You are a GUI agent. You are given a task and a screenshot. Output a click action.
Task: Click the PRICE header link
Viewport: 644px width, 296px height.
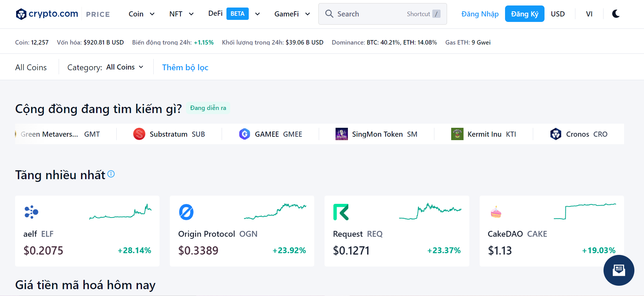coord(98,14)
